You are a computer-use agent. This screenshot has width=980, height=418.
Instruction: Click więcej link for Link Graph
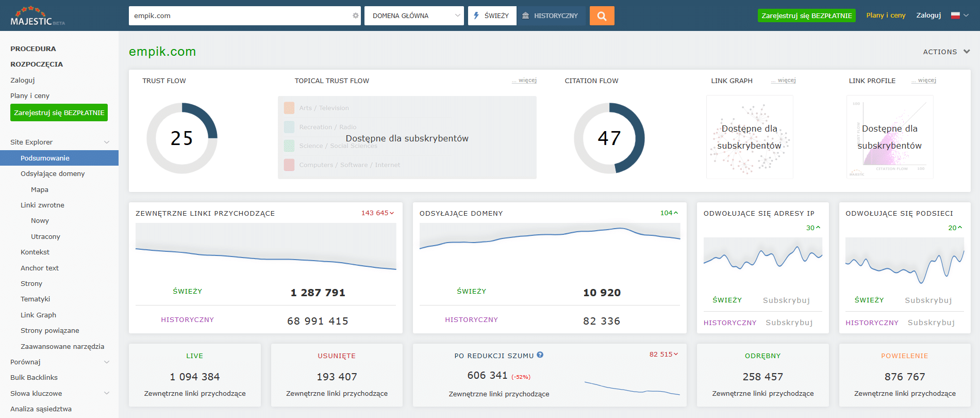(784, 81)
